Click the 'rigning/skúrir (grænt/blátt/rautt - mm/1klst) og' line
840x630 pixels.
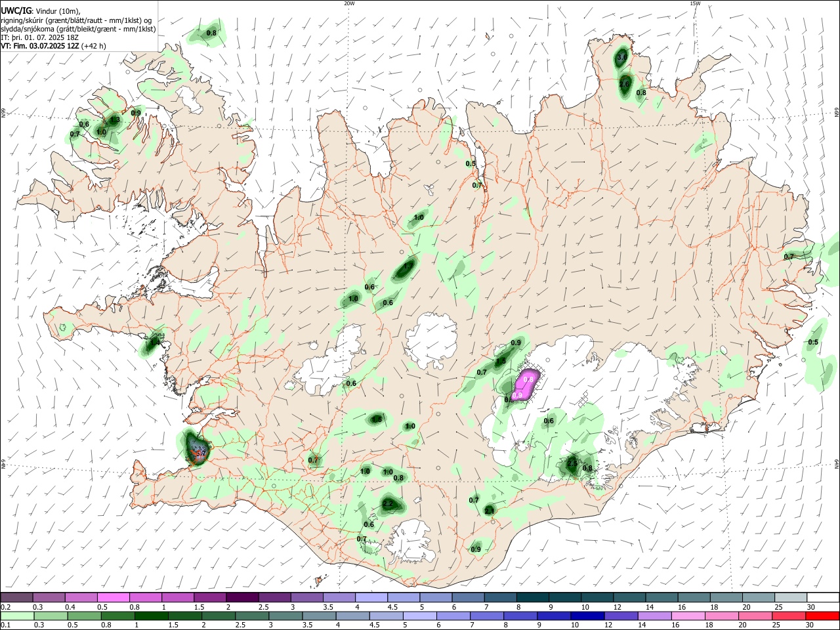76,20
